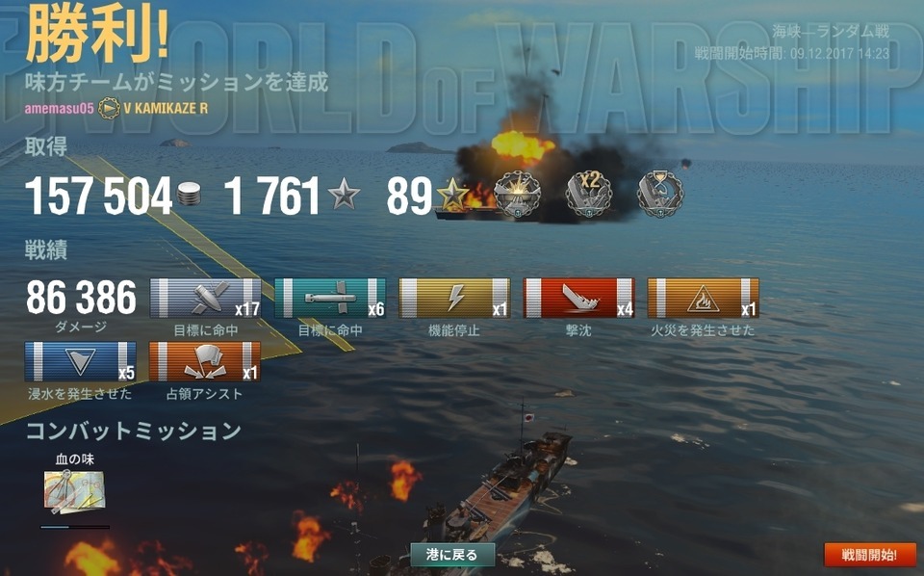The height and width of the screenshot is (576, 924).
Task: Click the Kamikaze R ship class icon
Action: click(x=109, y=109)
